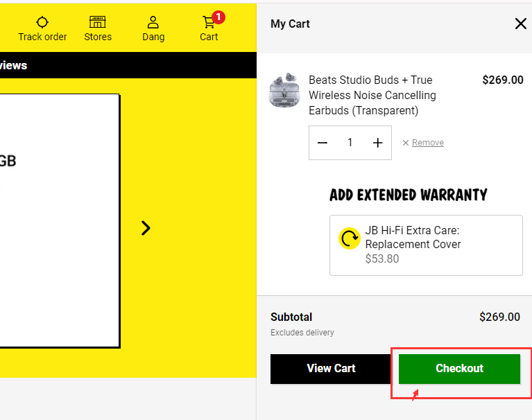Open the Dang account menu
The width and height of the screenshot is (532, 420).
click(153, 29)
